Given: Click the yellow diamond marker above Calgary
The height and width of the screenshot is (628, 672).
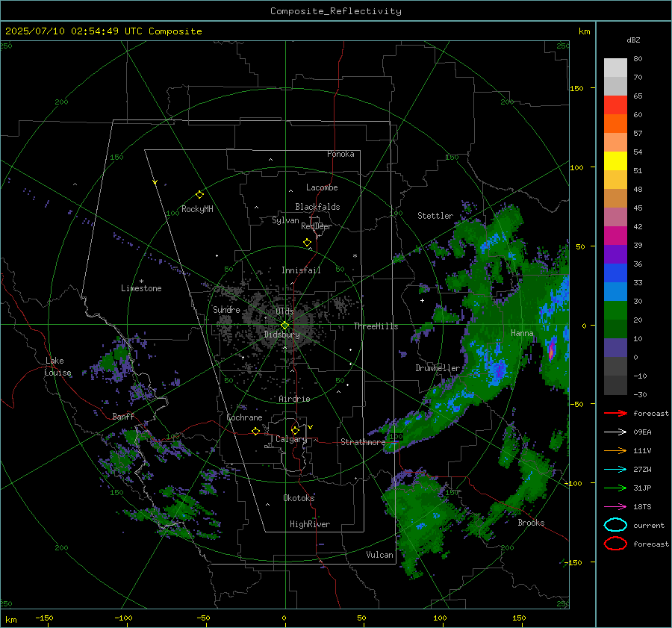Looking at the screenshot, I should coord(295,430).
